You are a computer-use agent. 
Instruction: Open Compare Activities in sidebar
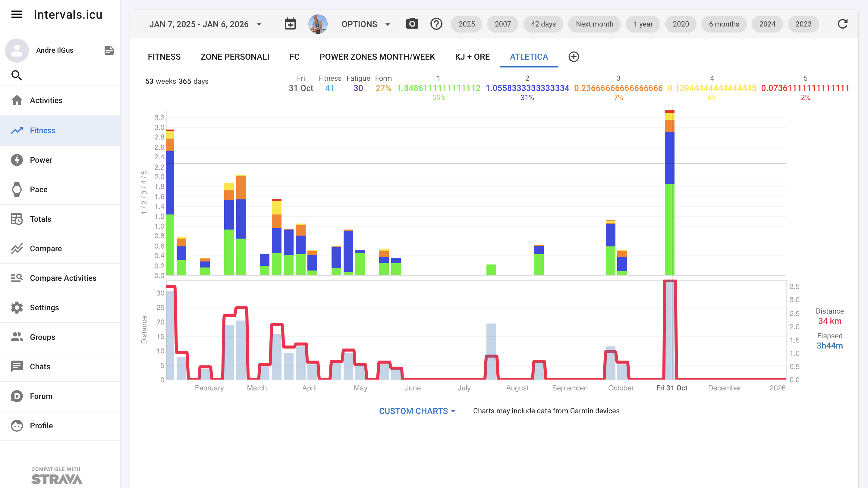pos(63,278)
